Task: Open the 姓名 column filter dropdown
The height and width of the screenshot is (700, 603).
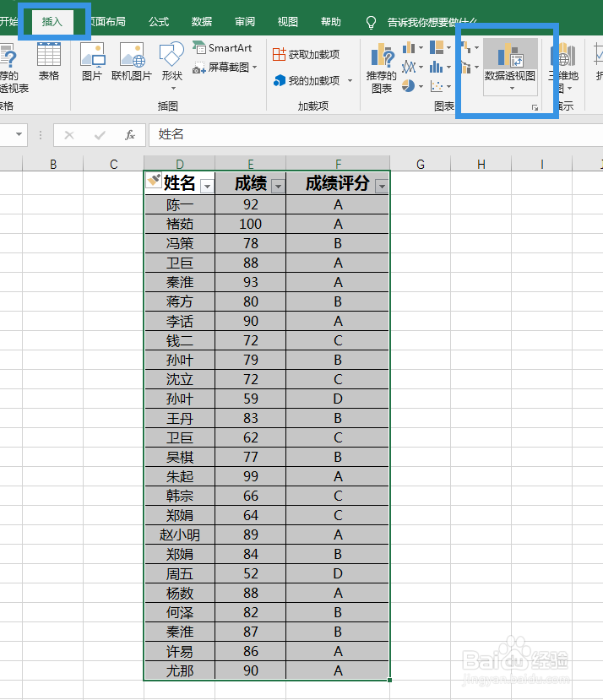Action: click(207, 186)
